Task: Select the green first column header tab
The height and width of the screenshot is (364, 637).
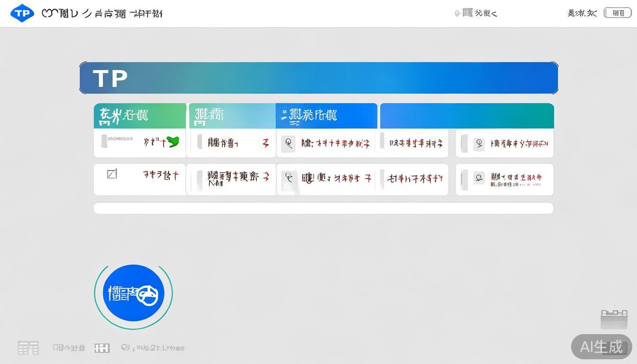Action: [140, 115]
